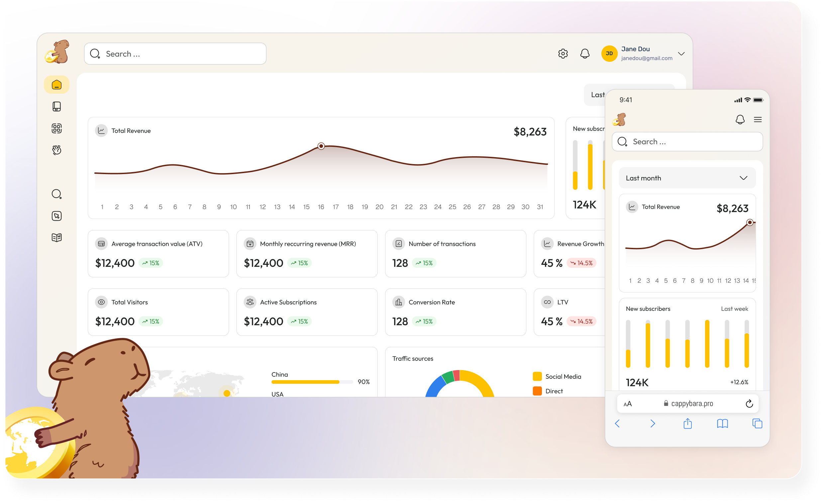Select the cursor-click icon in the sidebar
The width and height of the screenshot is (823, 504).
[57, 216]
